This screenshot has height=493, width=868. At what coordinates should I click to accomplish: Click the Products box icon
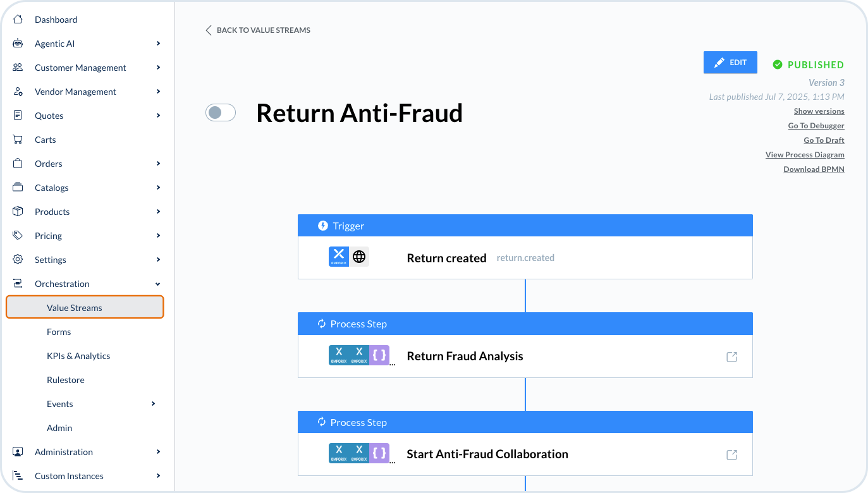[x=18, y=212]
